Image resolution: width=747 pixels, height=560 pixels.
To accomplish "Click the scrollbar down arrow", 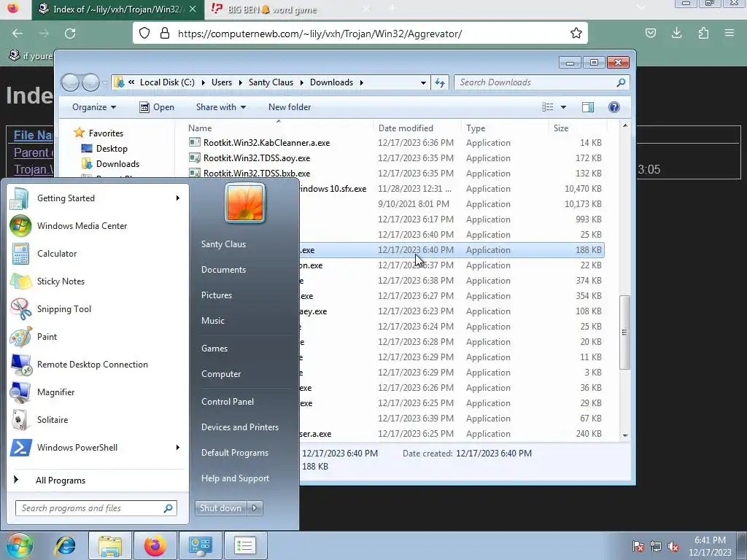I will tap(625, 435).
